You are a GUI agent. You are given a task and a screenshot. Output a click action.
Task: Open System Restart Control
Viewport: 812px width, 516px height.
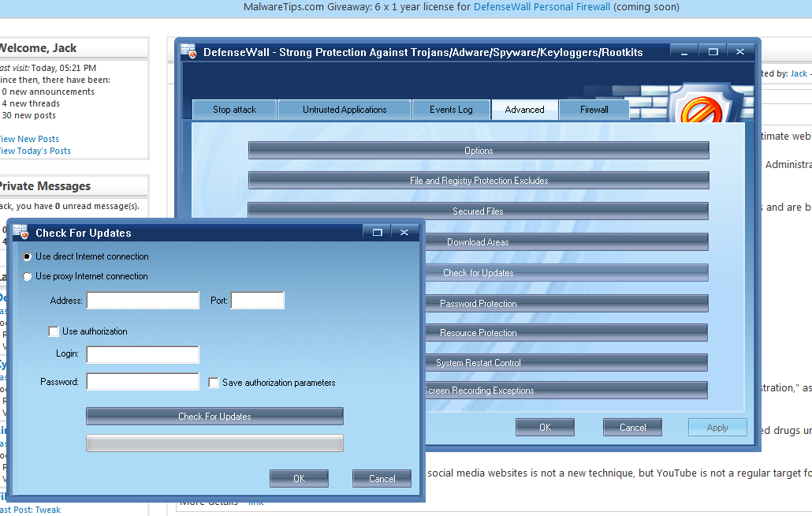pyautogui.click(x=567, y=363)
